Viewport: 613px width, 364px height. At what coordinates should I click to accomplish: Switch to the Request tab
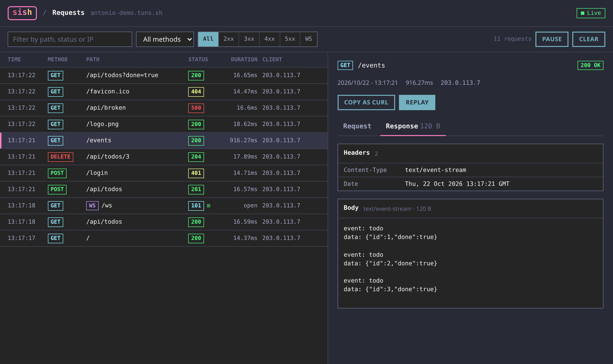357,126
